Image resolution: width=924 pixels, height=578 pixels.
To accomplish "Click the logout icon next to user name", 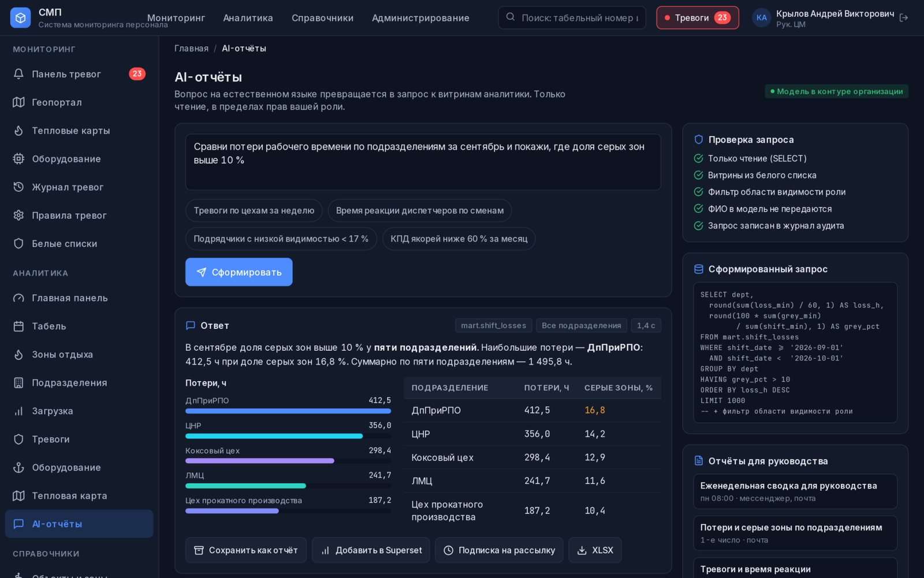I will (904, 18).
